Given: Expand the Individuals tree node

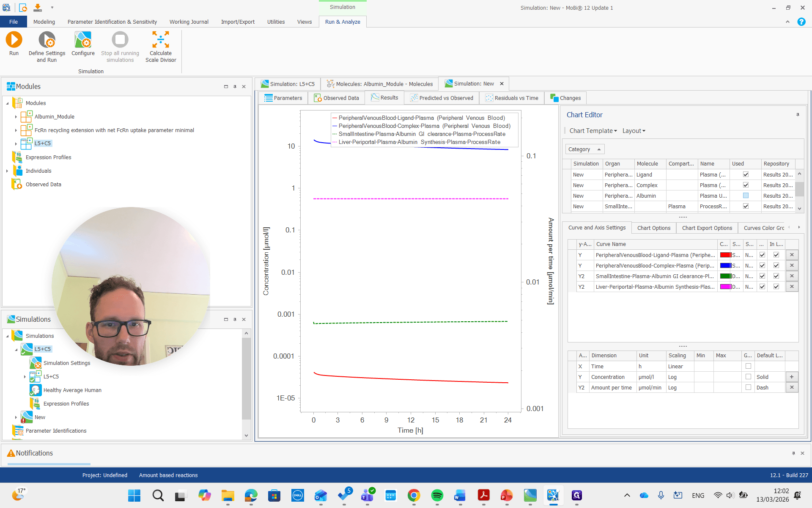Looking at the screenshot, I should pos(7,171).
